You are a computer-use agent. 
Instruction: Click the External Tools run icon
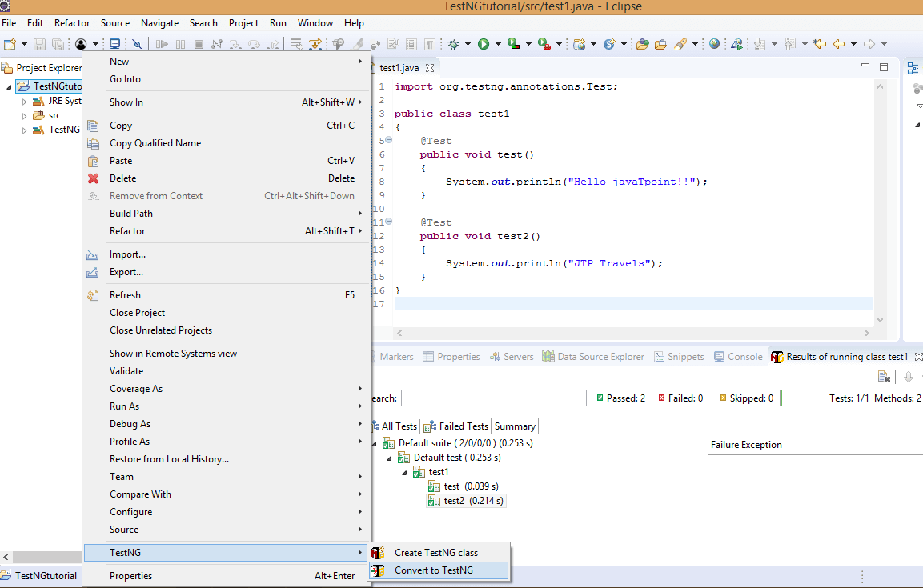point(544,44)
